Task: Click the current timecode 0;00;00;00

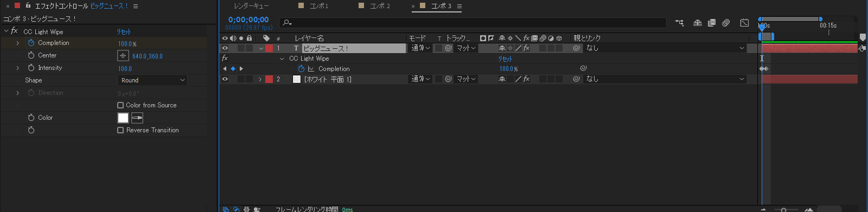Action: pos(248,20)
